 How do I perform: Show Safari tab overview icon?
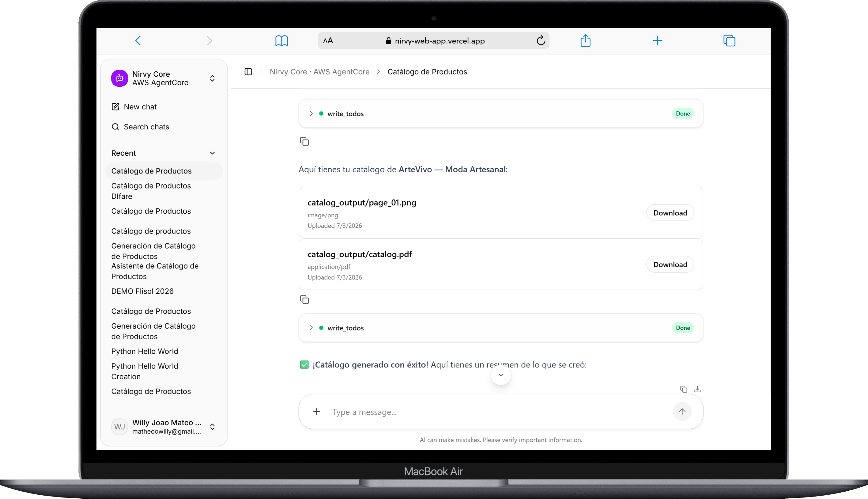(729, 40)
